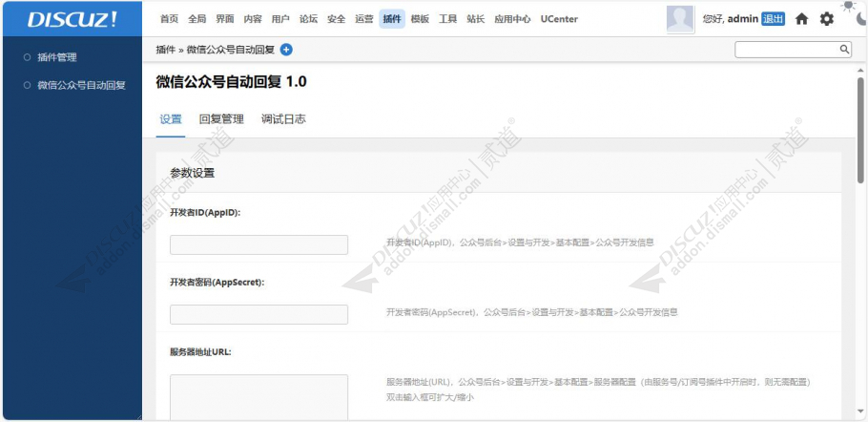The image size is (868, 422).
Task: Open the 运营 menu
Action: (x=364, y=19)
